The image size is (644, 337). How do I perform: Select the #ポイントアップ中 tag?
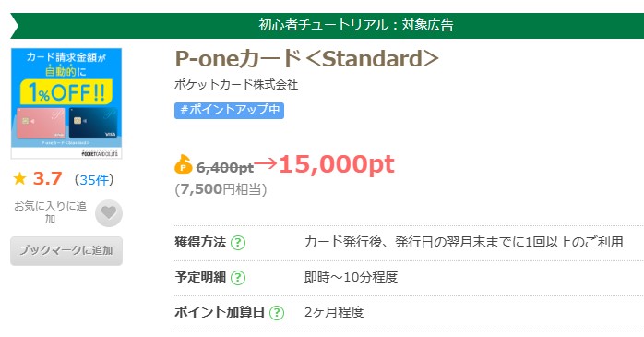coord(229,110)
